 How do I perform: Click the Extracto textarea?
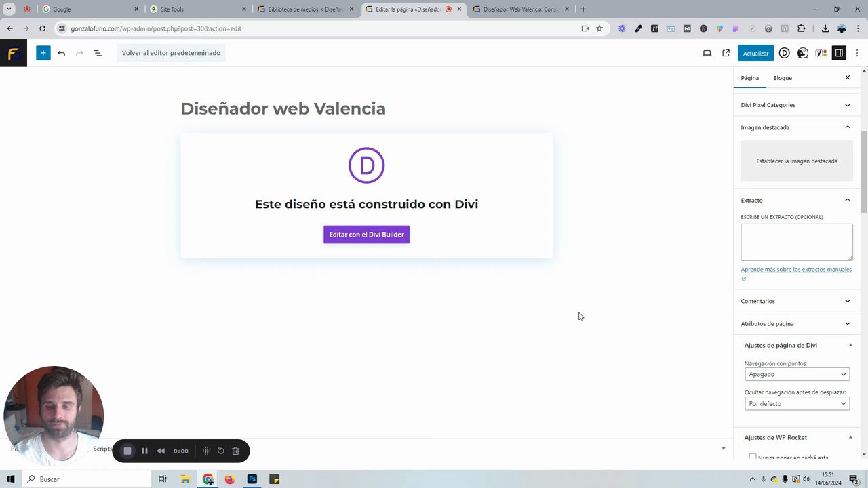coord(797,242)
